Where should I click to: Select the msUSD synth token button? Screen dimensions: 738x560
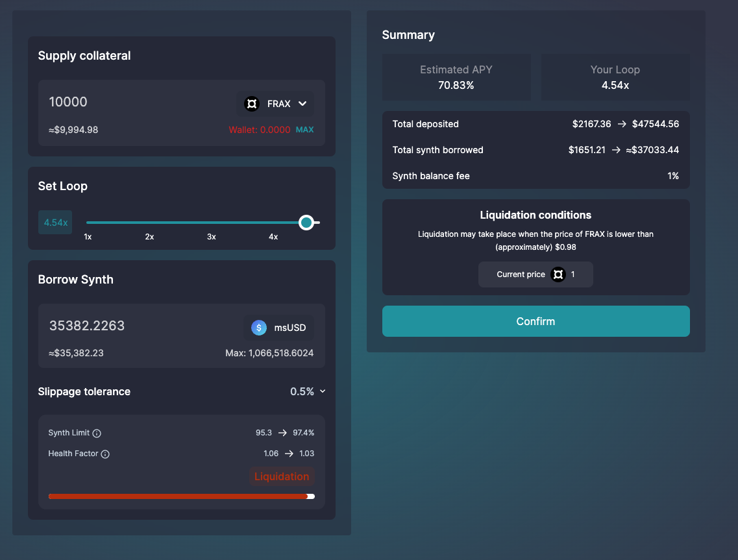point(278,328)
